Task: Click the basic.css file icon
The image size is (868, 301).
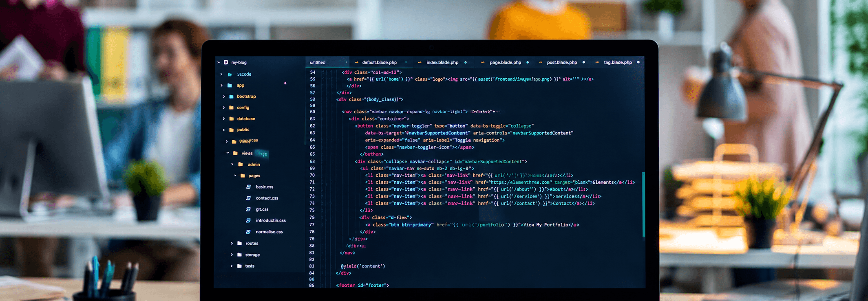Action: click(248, 187)
